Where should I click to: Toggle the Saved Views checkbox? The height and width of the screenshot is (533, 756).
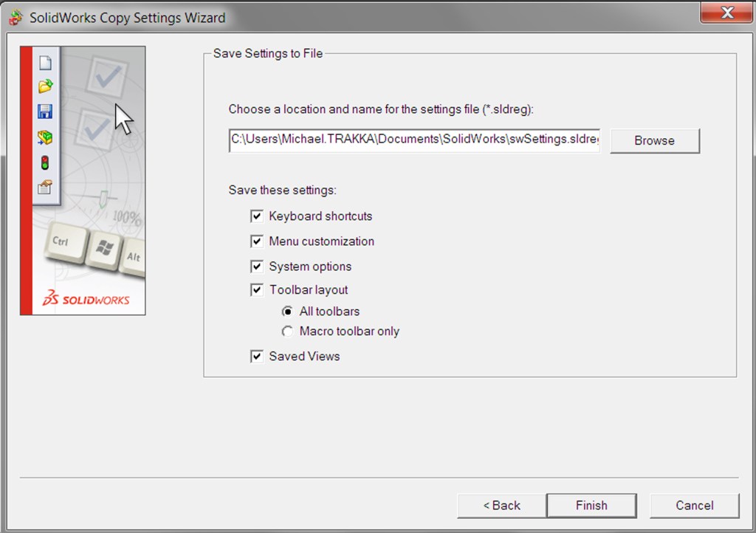click(x=257, y=357)
